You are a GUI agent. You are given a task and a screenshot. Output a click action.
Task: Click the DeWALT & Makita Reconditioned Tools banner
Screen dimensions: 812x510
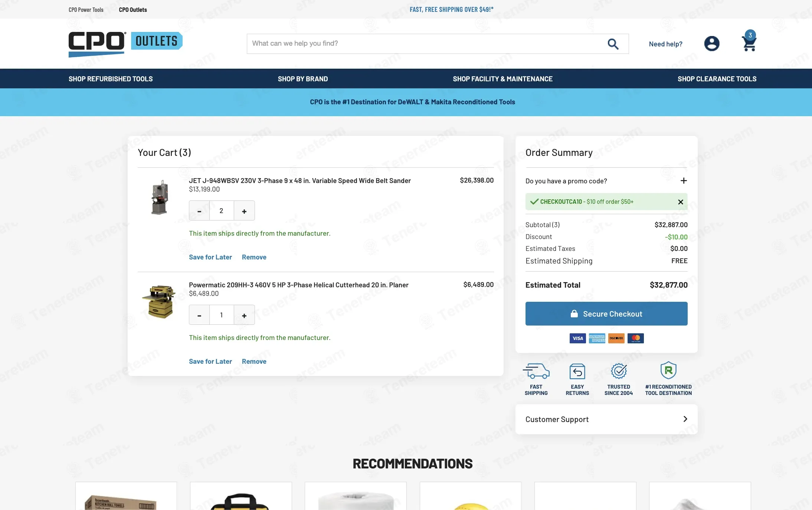coord(412,102)
